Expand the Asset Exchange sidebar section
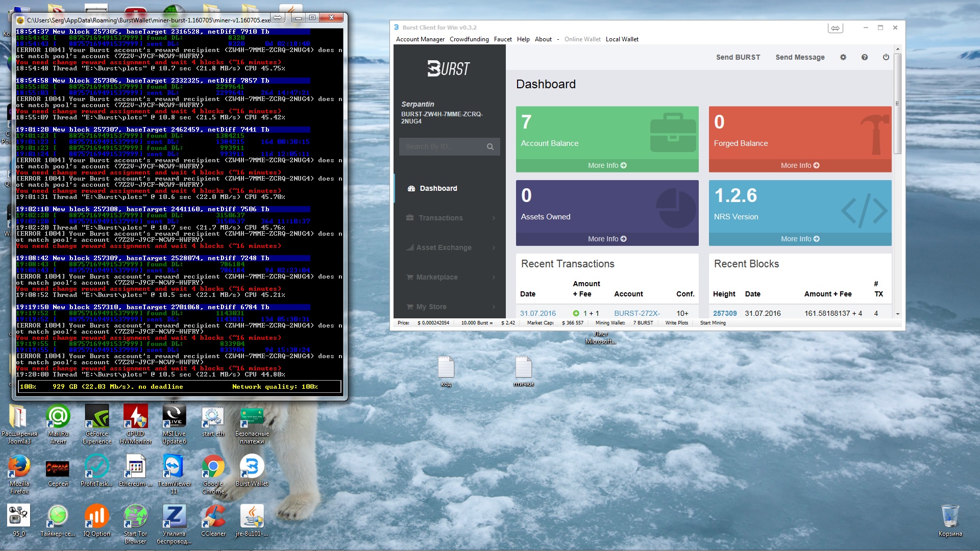Screen dimensions: 980x551 pos(449,247)
